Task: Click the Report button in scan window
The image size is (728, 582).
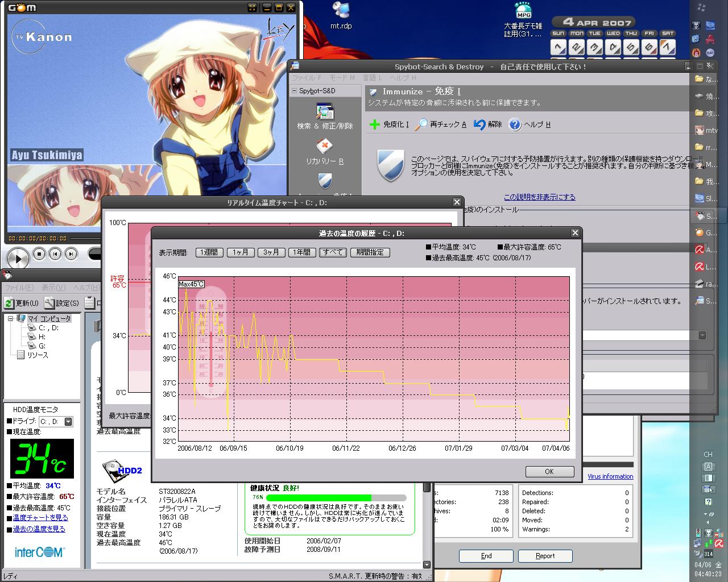Action: (x=545, y=556)
